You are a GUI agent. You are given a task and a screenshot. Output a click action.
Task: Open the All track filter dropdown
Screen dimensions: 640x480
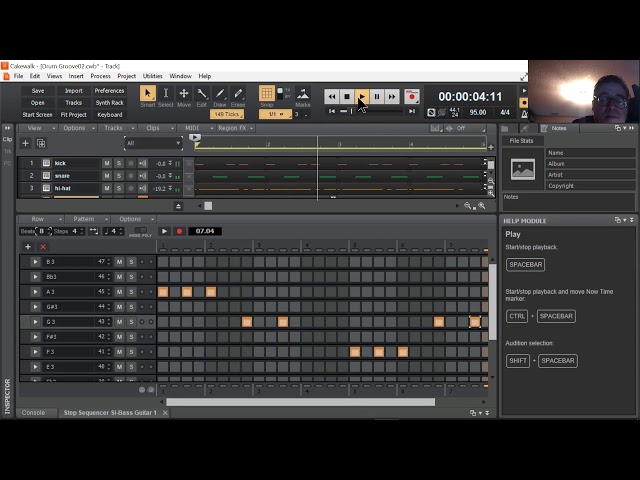(x=153, y=143)
